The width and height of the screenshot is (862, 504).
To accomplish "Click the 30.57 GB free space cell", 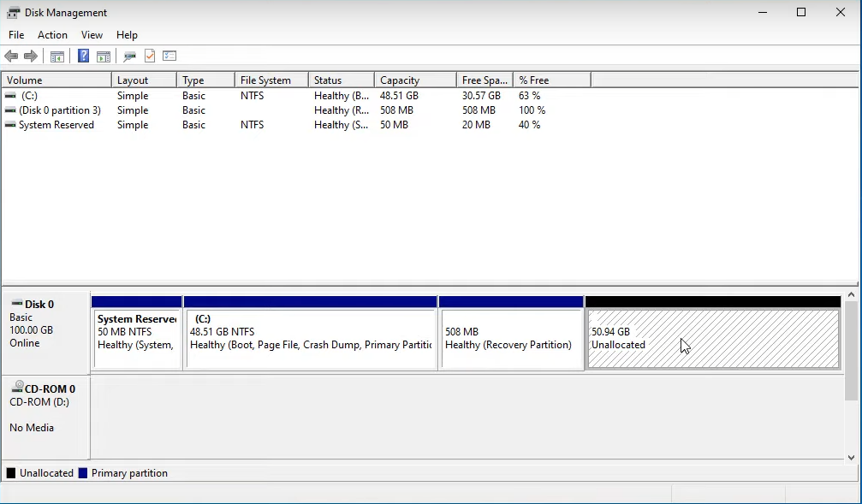I will (x=481, y=96).
